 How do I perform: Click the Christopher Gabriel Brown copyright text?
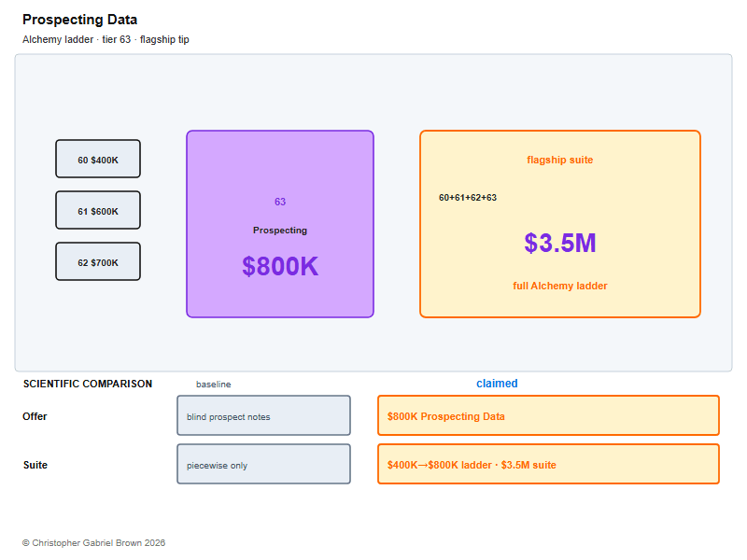[94, 543]
